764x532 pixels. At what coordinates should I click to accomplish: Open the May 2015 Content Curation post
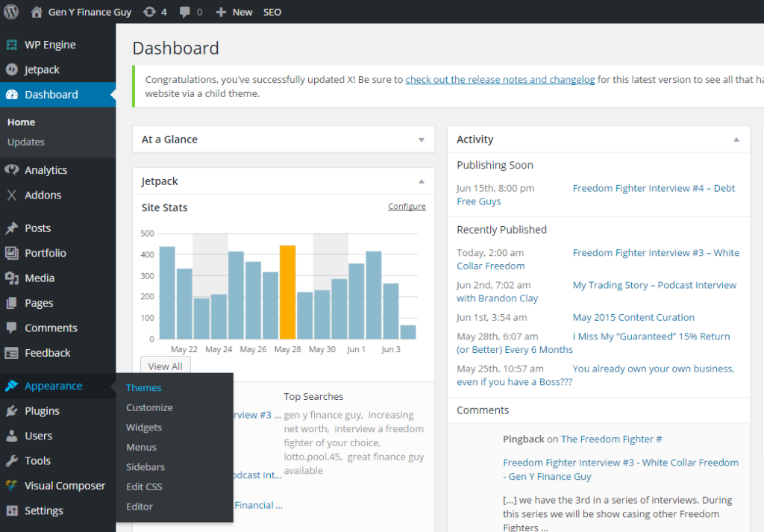click(633, 318)
